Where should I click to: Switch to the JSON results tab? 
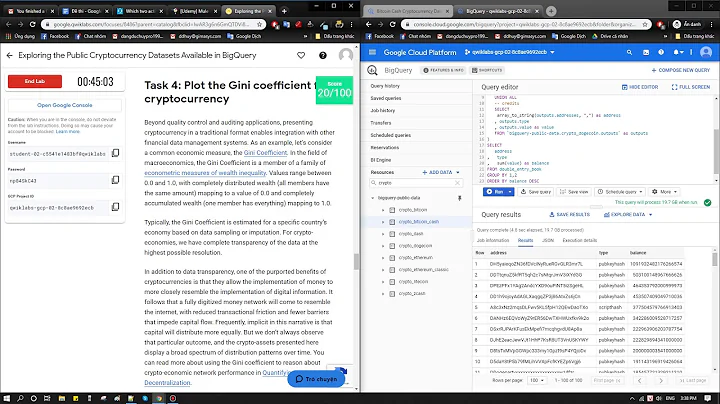coord(548,240)
